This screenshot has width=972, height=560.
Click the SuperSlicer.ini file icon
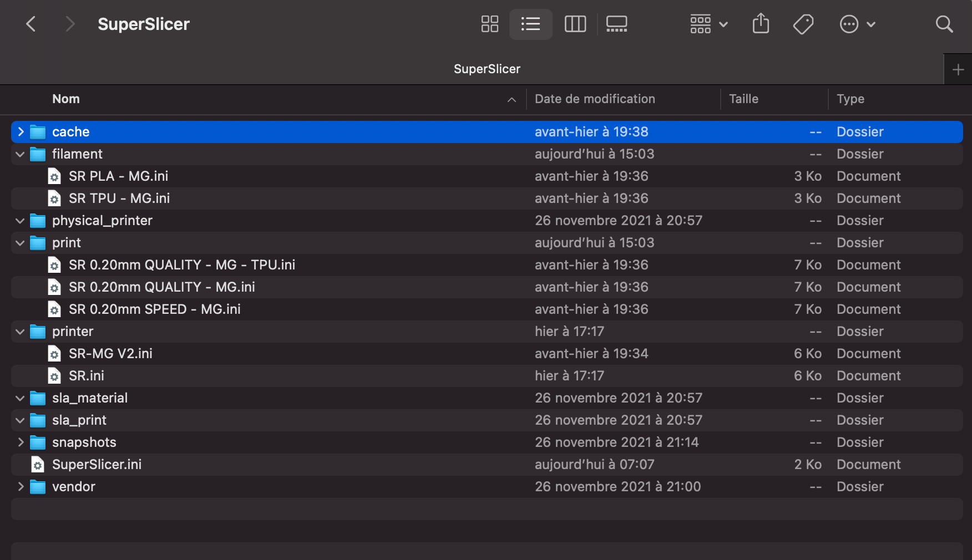point(38,465)
